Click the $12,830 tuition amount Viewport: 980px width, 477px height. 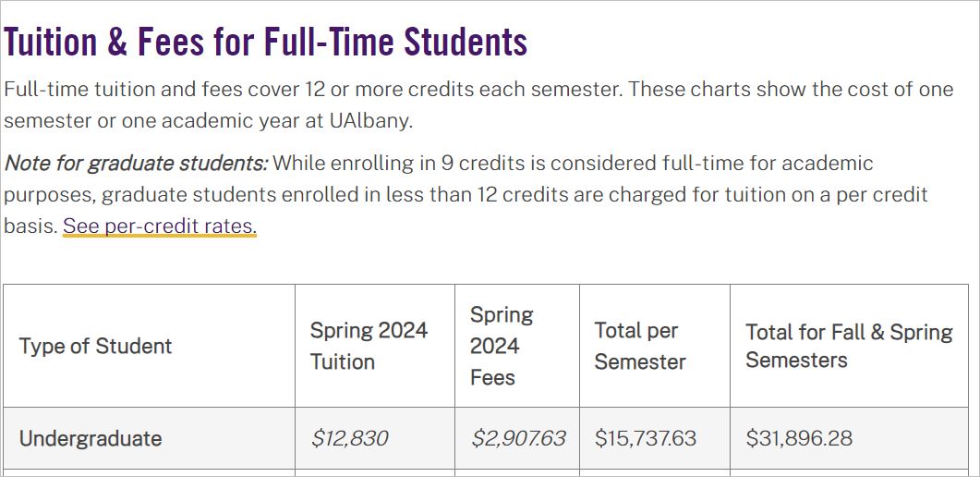(349, 438)
